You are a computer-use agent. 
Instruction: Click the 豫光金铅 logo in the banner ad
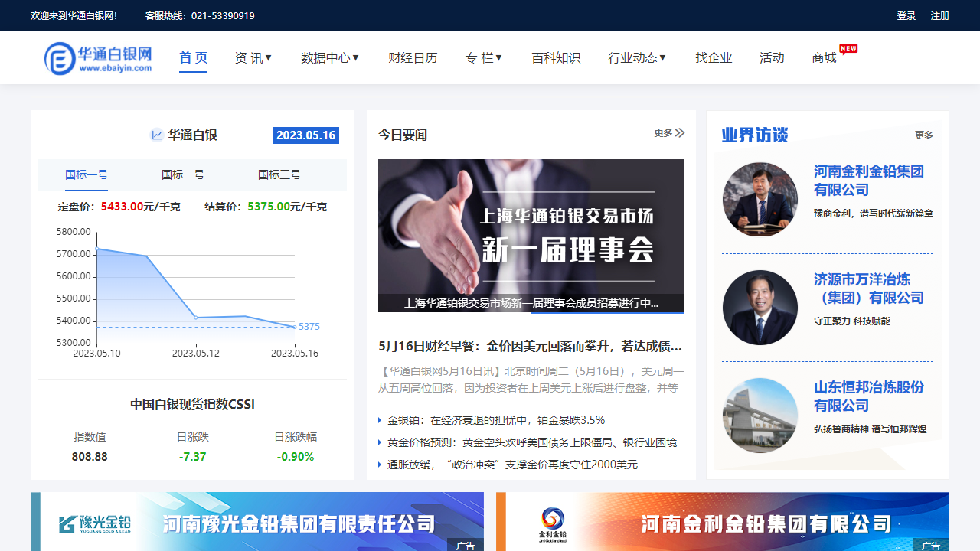95,524
